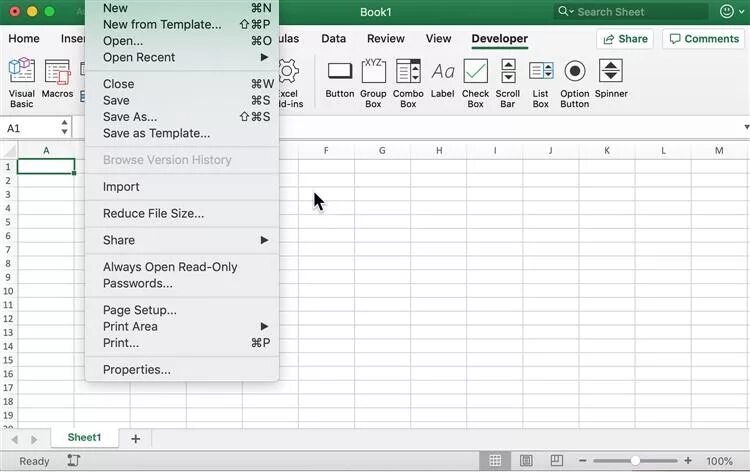Select column header K
The width and height of the screenshot is (750, 472).
click(607, 151)
